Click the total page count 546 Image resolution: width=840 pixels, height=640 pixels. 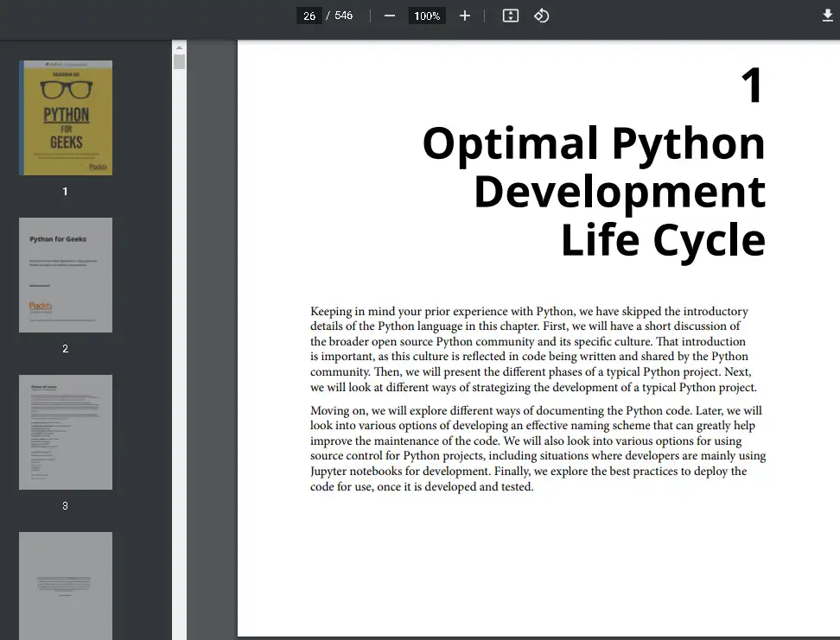(344, 16)
